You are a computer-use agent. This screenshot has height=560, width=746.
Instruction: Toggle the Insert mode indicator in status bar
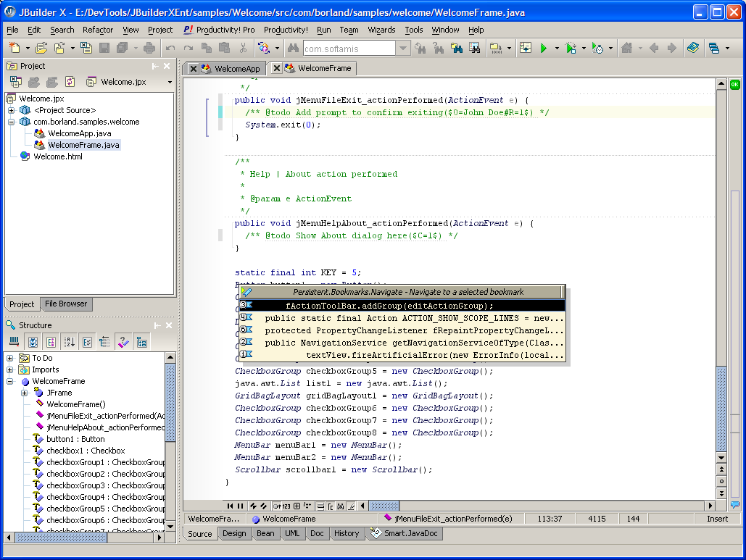[717, 519]
